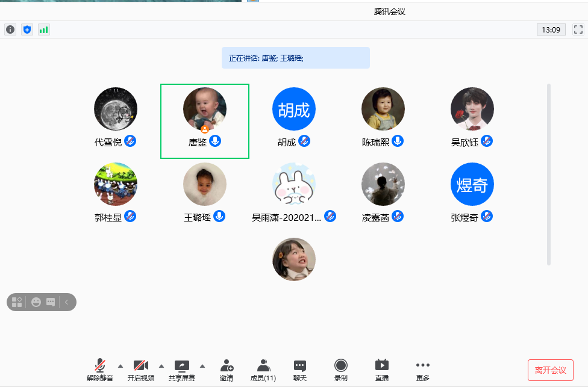Collapse floating bar with left chevron
Screen dimensions: 588x387
67,302
